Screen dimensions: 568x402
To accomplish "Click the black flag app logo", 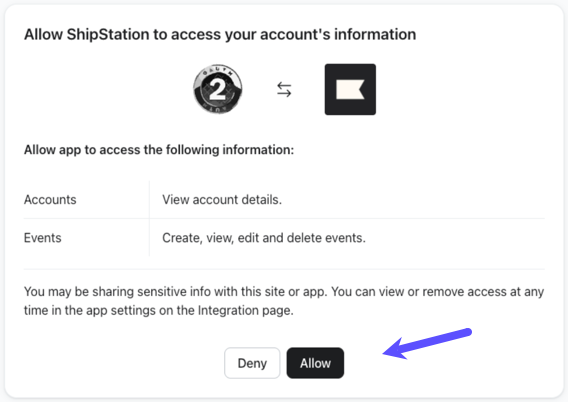I will [350, 89].
